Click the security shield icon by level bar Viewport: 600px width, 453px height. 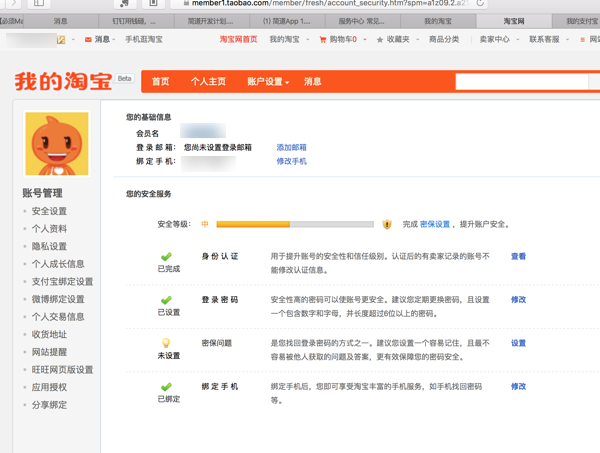[x=387, y=224]
